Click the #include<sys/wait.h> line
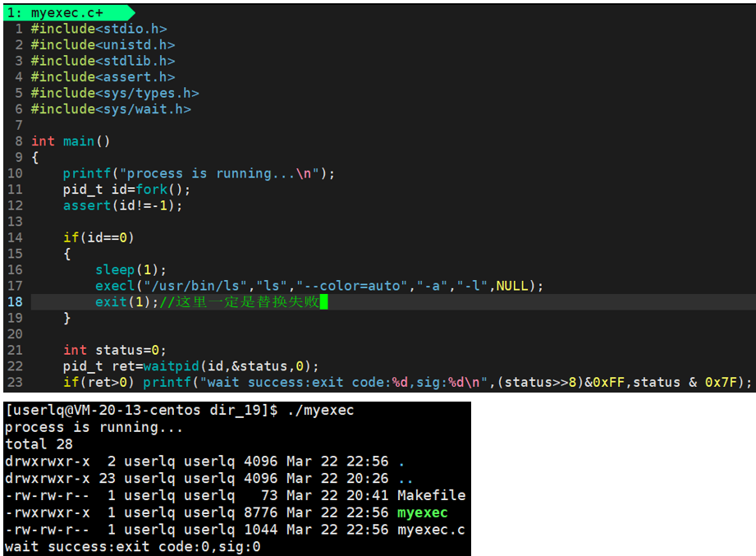 (x=111, y=109)
